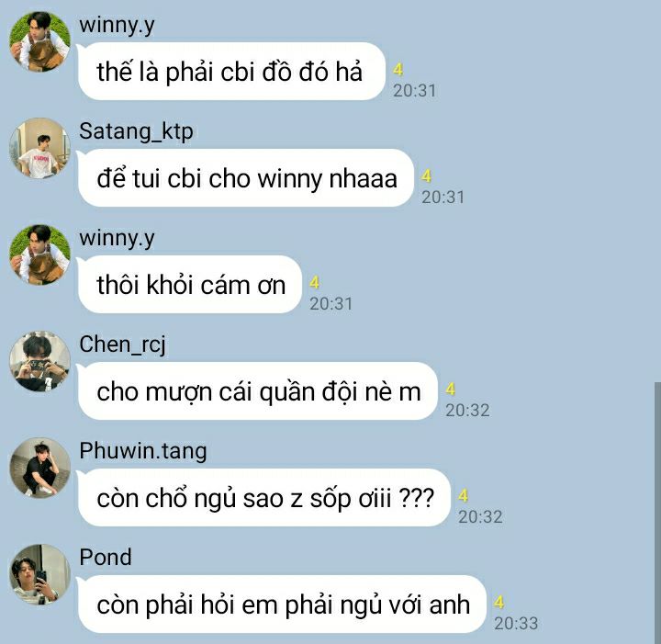Image resolution: width=661 pixels, height=644 pixels.
Task: Tap Pond's message about ngủ với anh
Action: pyautogui.click(x=282, y=604)
